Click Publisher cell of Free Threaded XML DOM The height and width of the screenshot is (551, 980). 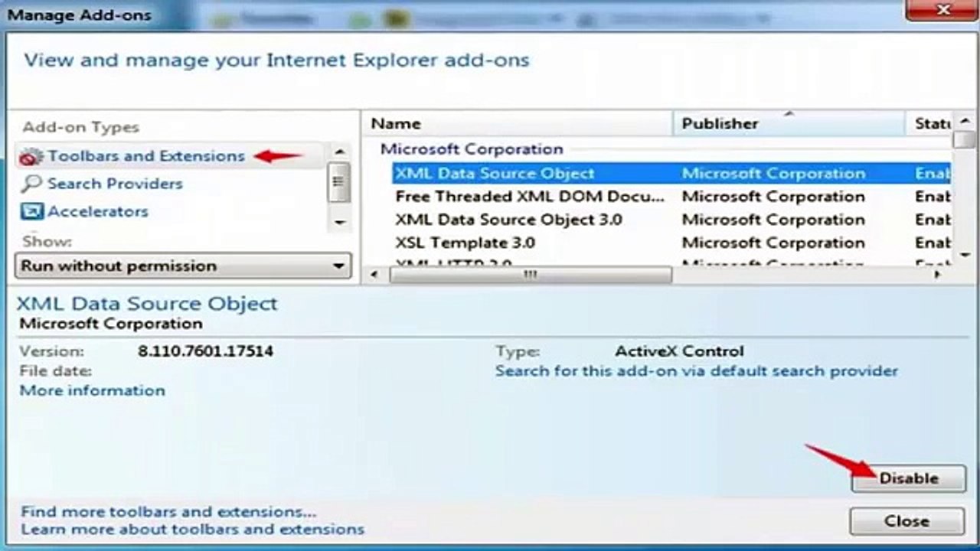click(773, 197)
